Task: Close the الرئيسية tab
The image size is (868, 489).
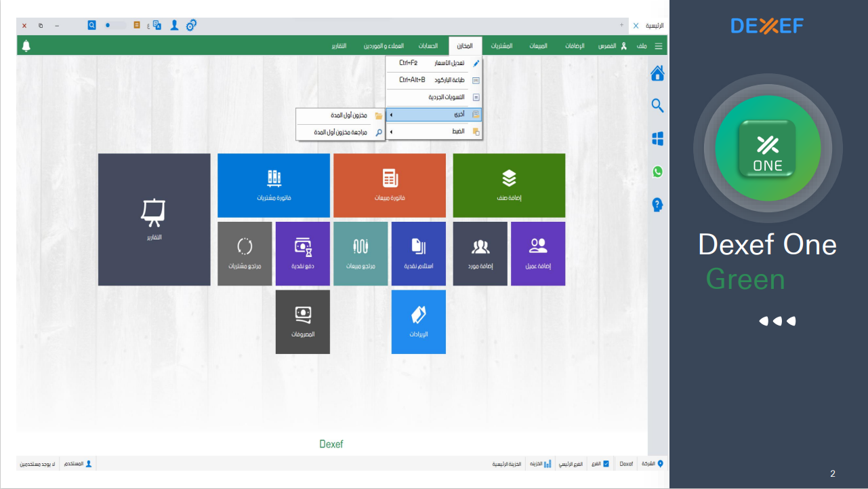Action: (x=636, y=25)
